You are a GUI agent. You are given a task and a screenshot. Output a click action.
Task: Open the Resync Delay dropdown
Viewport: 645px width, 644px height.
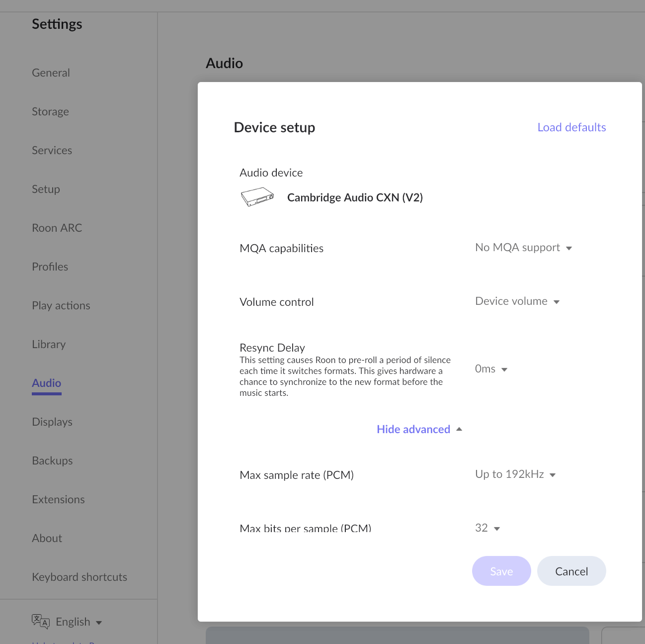pos(490,369)
